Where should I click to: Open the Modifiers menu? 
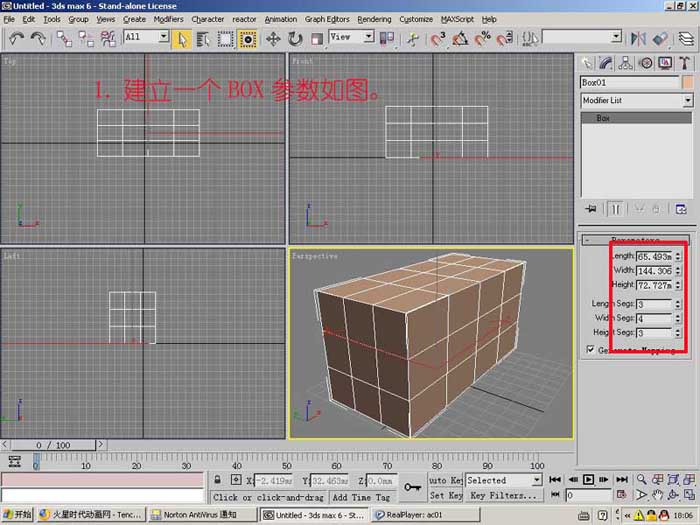pyautogui.click(x=168, y=19)
